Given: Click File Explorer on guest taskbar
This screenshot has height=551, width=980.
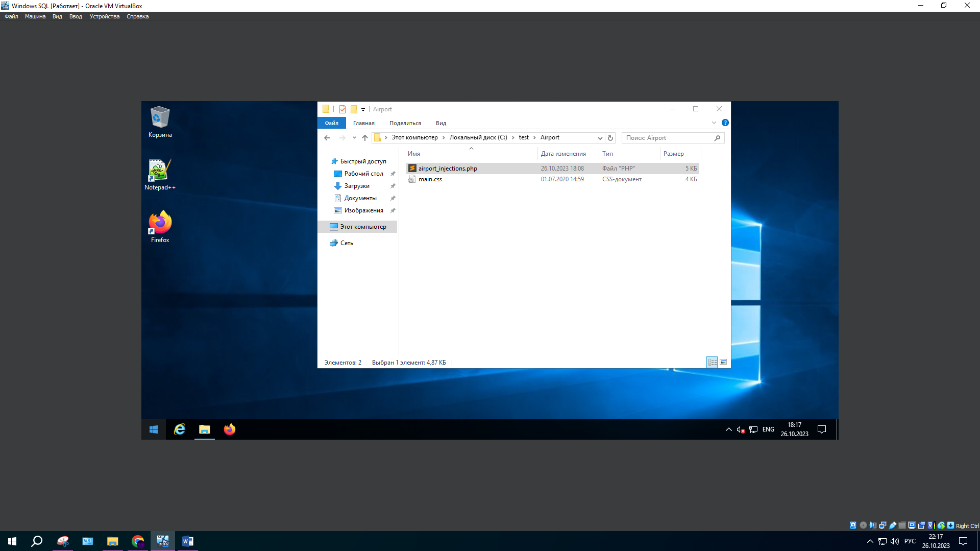Looking at the screenshot, I should pyautogui.click(x=205, y=429).
